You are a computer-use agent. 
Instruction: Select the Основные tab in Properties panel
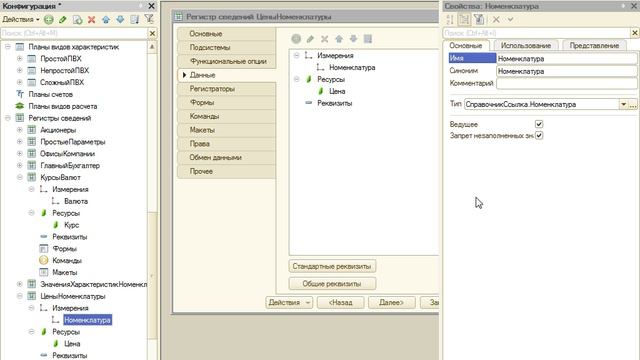tap(466, 46)
